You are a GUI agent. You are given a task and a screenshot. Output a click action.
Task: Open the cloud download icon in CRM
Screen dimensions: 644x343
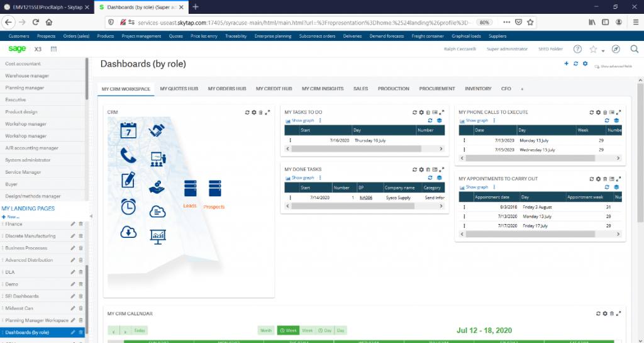[x=128, y=232]
